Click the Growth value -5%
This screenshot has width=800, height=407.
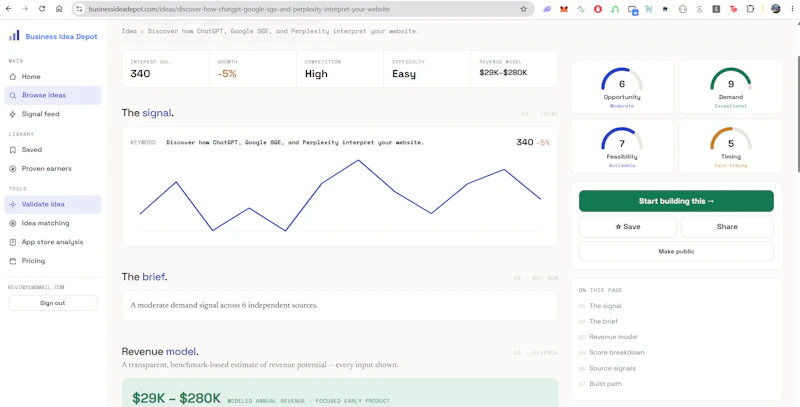pyautogui.click(x=227, y=74)
